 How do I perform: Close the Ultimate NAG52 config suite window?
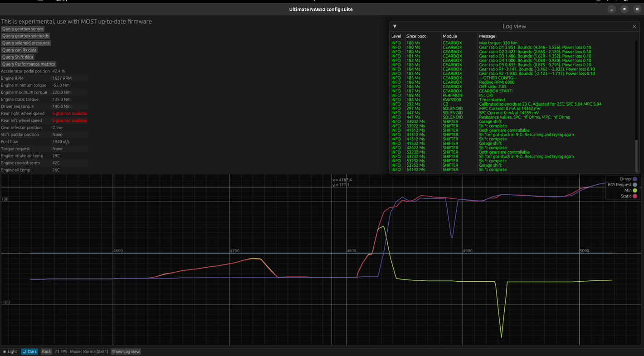pos(637,9)
